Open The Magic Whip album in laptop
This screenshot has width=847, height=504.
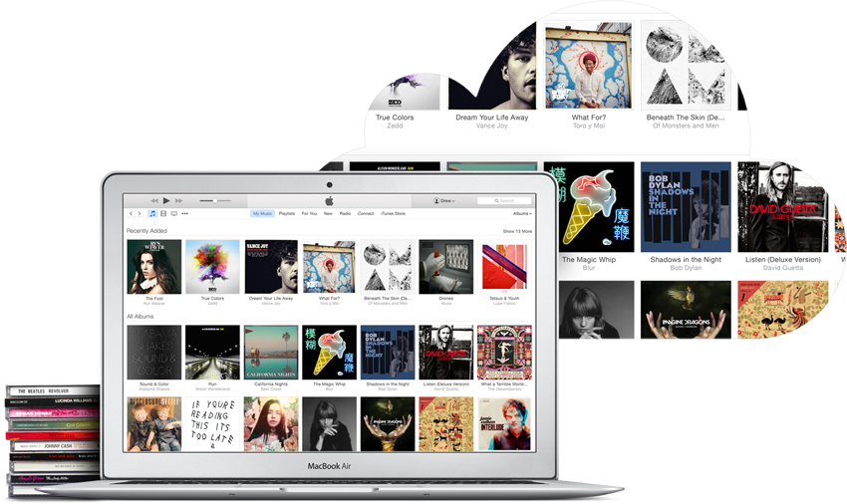coord(329,352)
